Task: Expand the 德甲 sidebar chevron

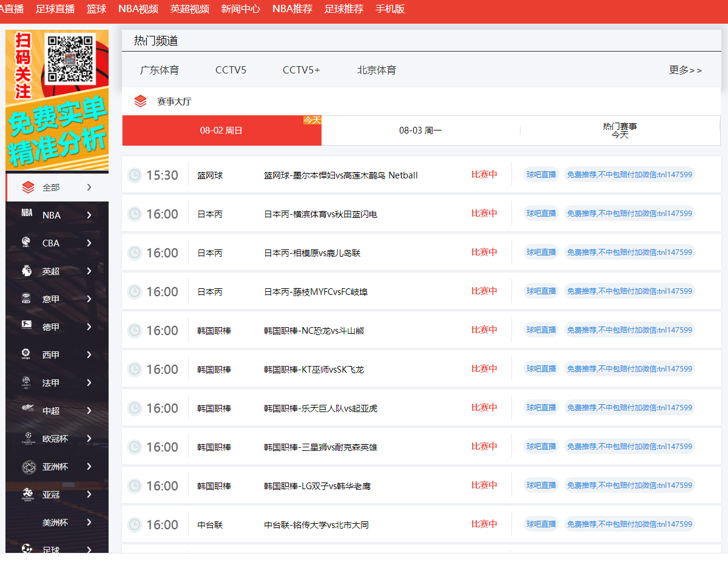Action: 89,327
